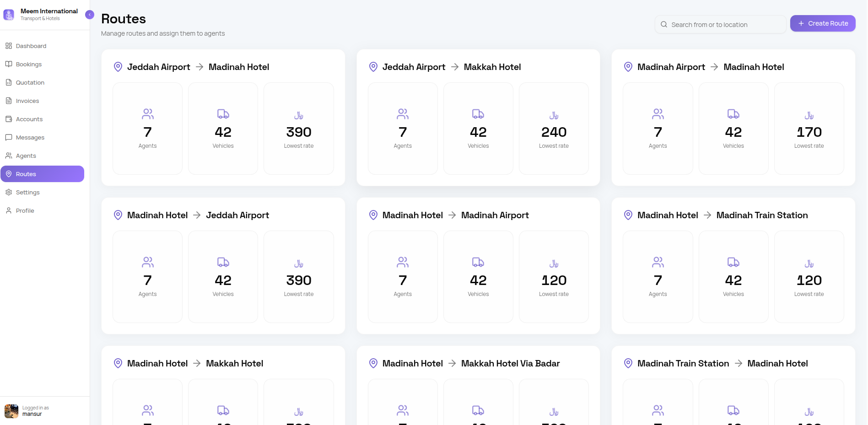Click the riyal icon above the 170 lowest rate
868x425 pixels.
809,115
